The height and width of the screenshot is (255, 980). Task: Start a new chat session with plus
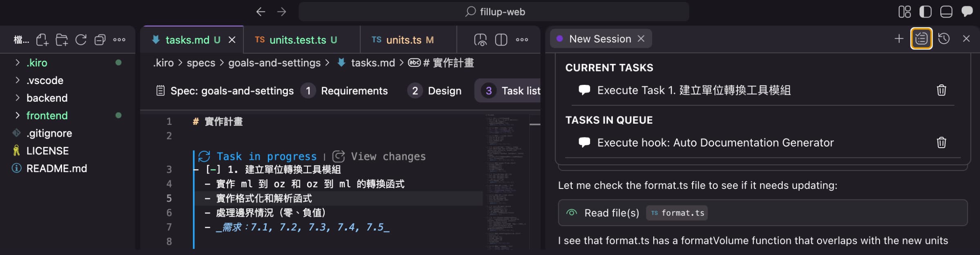[899, 39]
